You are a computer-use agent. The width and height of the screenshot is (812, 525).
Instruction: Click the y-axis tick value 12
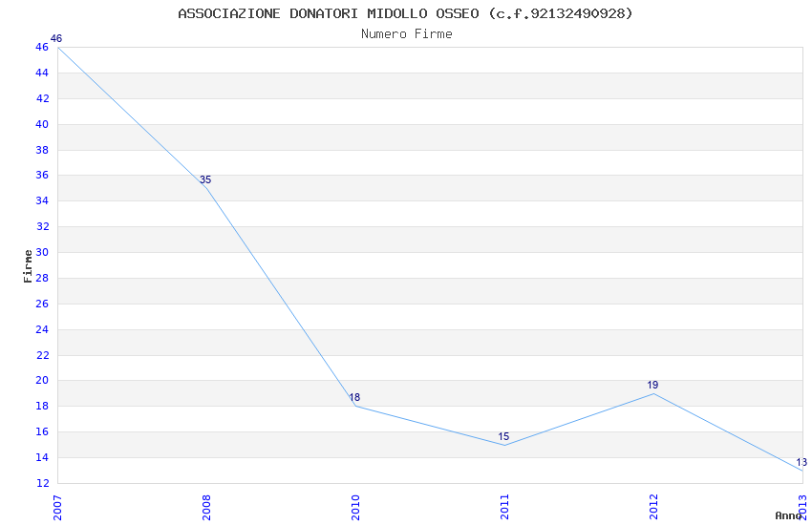(42, 483)
